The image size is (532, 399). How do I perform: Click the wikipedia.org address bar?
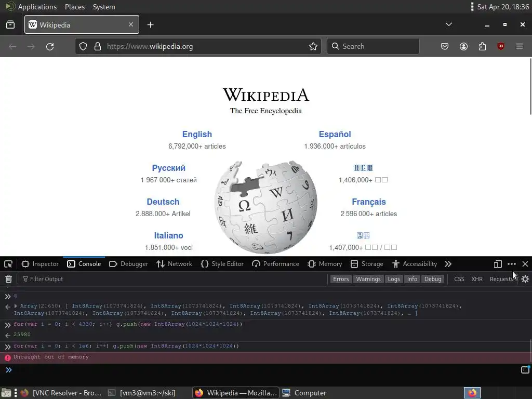point(198,46)
